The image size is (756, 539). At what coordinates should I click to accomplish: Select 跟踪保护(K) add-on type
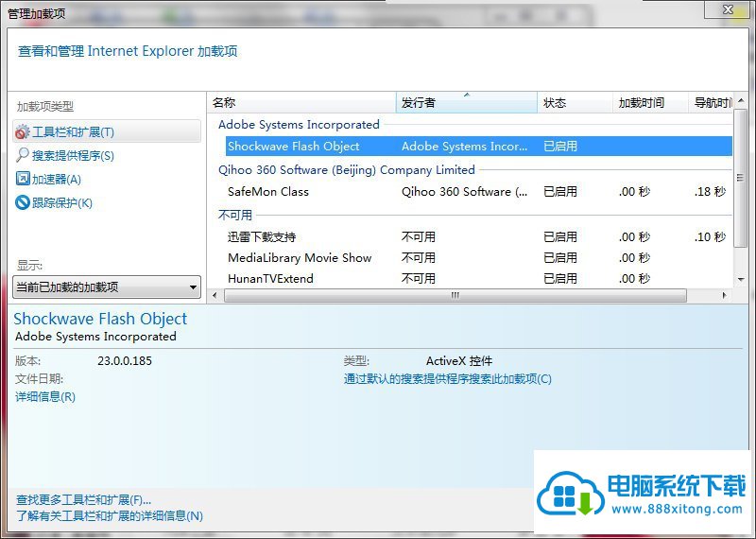(x=62, y=202)
